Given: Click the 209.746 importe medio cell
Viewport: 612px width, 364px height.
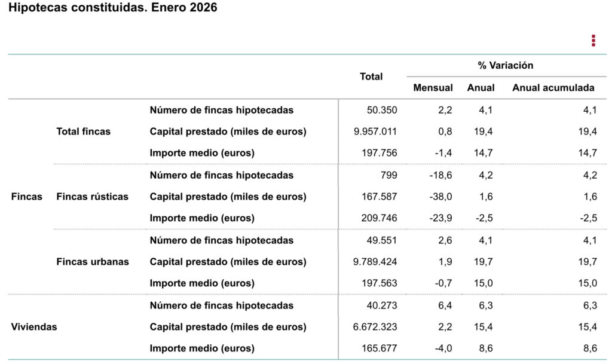Looking at the screenshot, I should [380, 218].
